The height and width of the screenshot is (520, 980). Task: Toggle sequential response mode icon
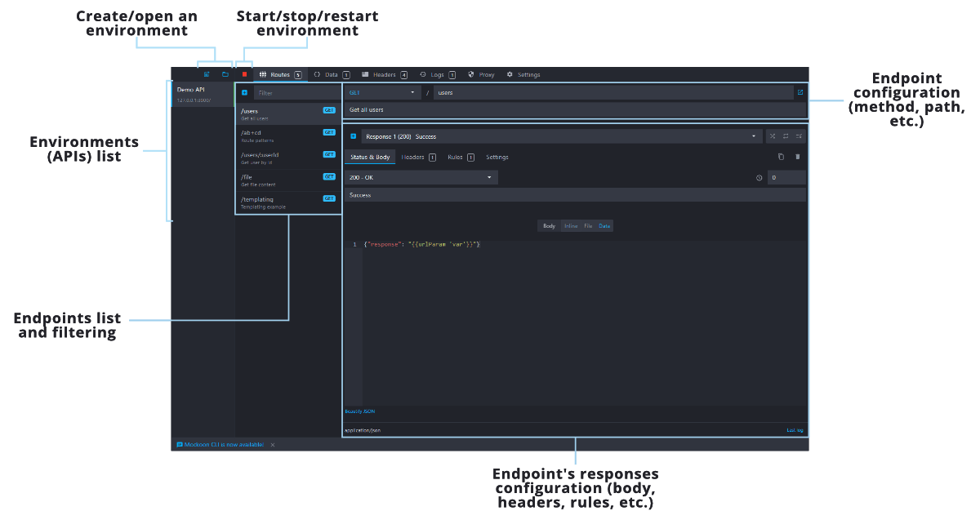point(786,136)
